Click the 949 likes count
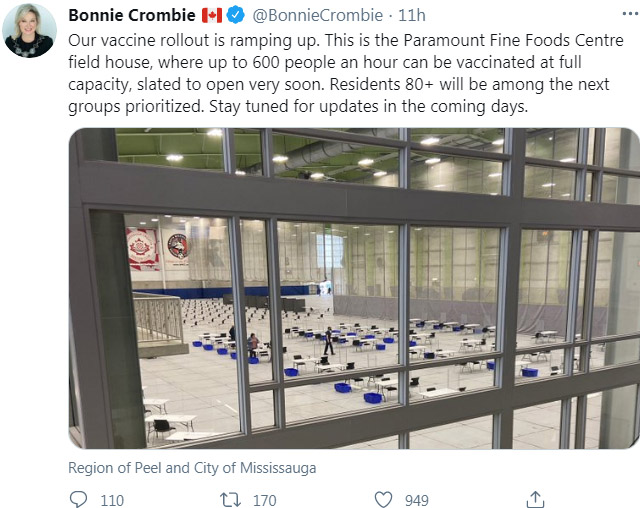The height and width of the screenshot is (508, 640). click(417, 499)
